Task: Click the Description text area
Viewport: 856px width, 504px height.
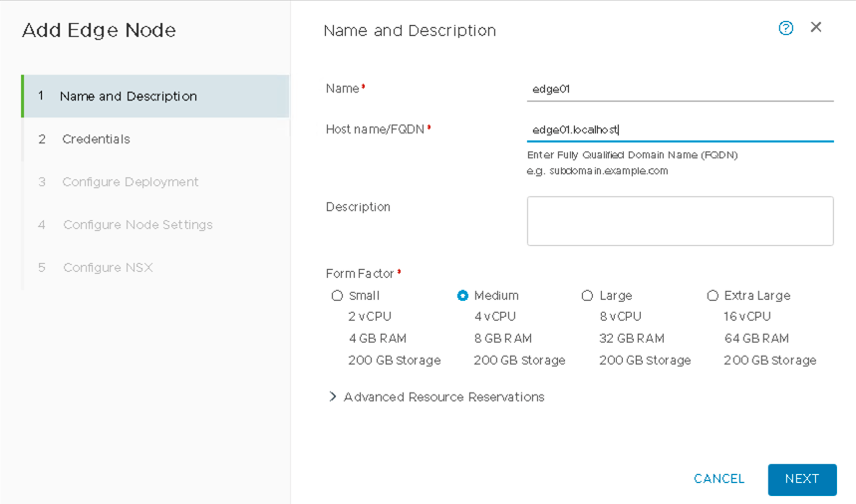Action: coord(680,220)
